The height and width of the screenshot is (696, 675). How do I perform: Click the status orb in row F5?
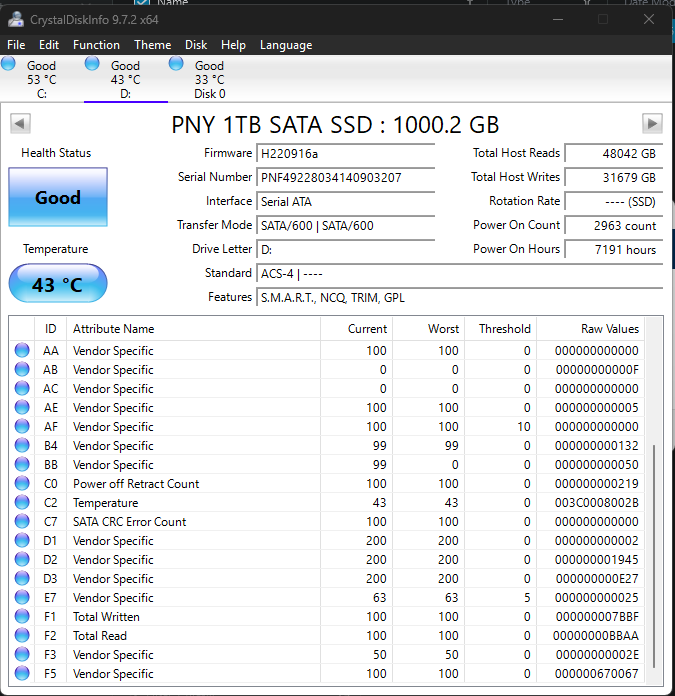point(22,673)
